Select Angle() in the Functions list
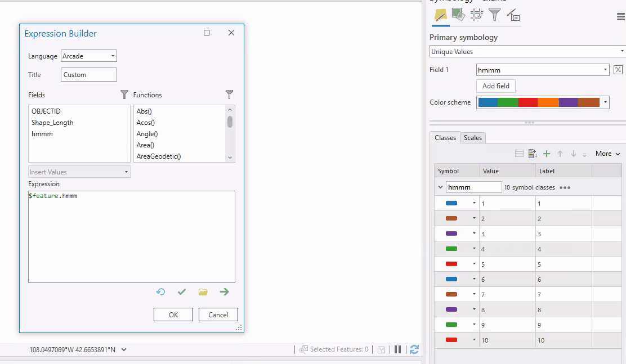Image resolution: width=626 pixels, height=364 pixels. pos(147,134)
